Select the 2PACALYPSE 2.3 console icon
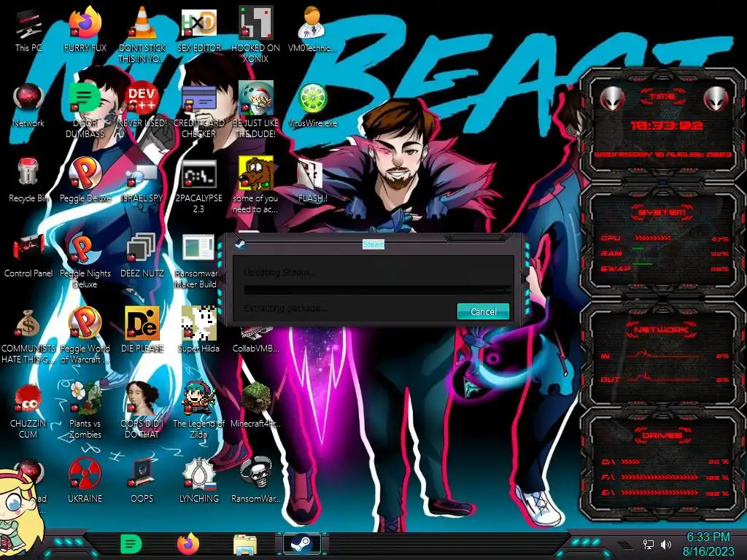Viewport: 747px width, 560px height. coord(198,186)
